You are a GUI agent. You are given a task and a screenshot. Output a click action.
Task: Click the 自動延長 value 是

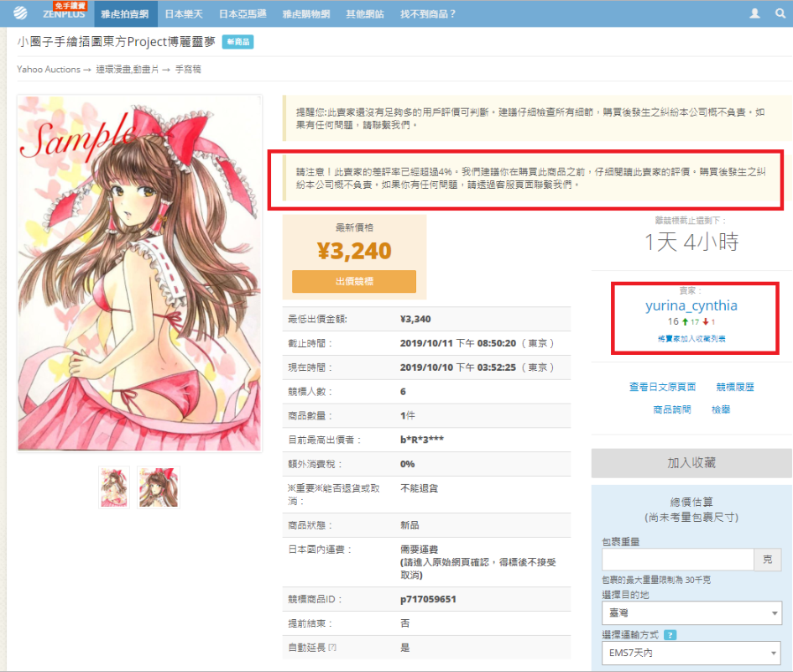coord(405,648)
